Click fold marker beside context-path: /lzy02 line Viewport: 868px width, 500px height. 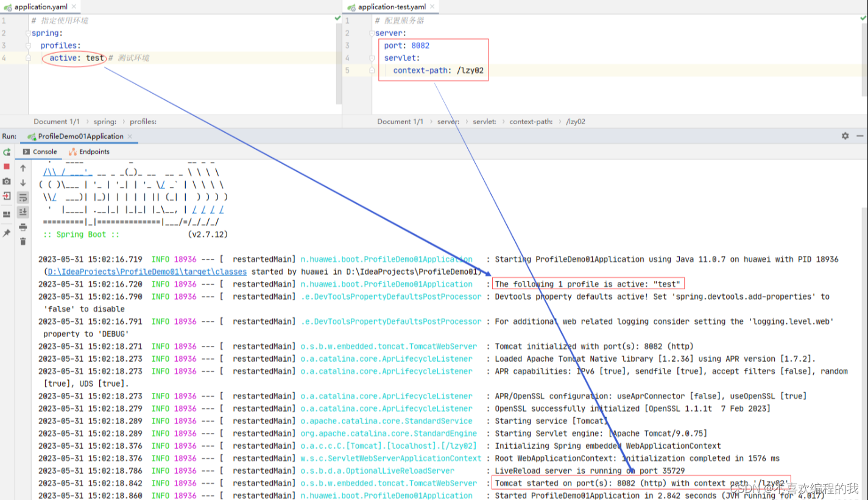tap(372, 71)
